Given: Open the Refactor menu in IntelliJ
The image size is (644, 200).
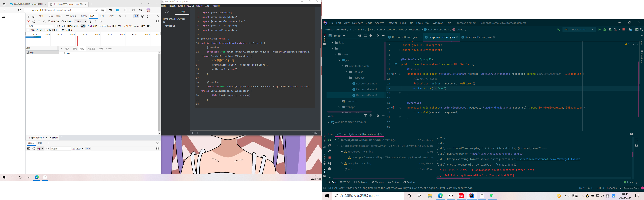Looking at the screenshot, I should click(392, 23).
